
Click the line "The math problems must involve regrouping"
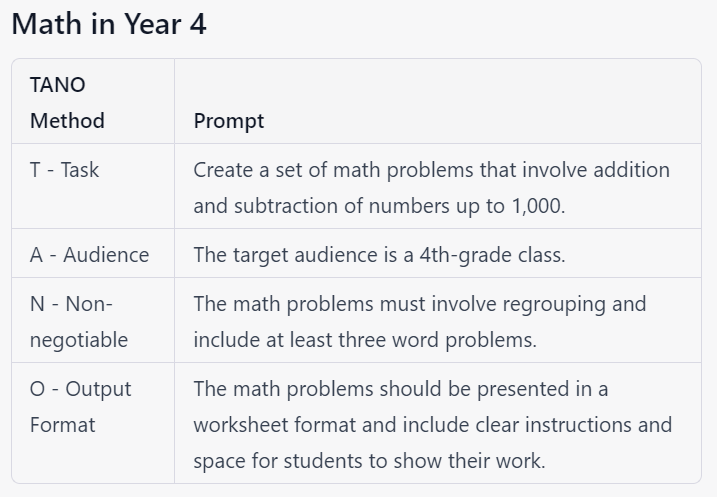coord(420,303)
